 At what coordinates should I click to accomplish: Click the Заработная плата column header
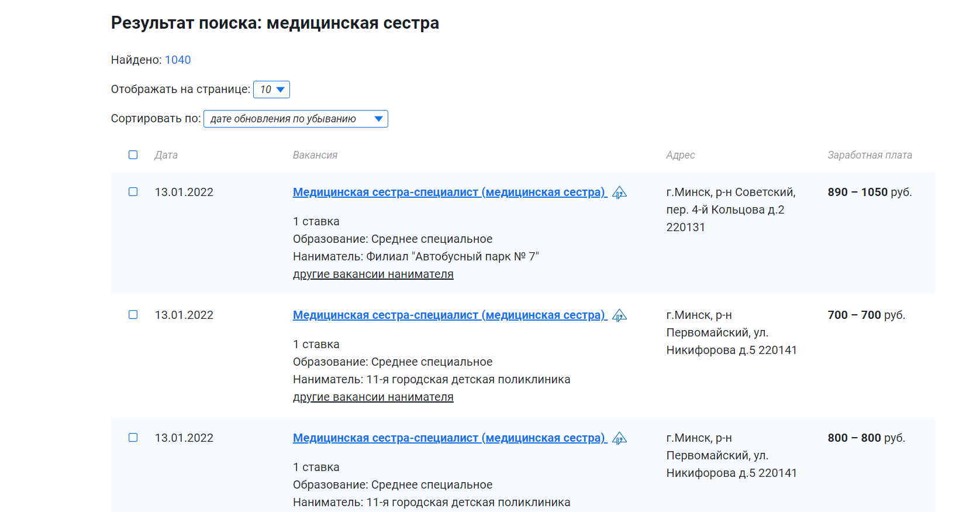869,155
